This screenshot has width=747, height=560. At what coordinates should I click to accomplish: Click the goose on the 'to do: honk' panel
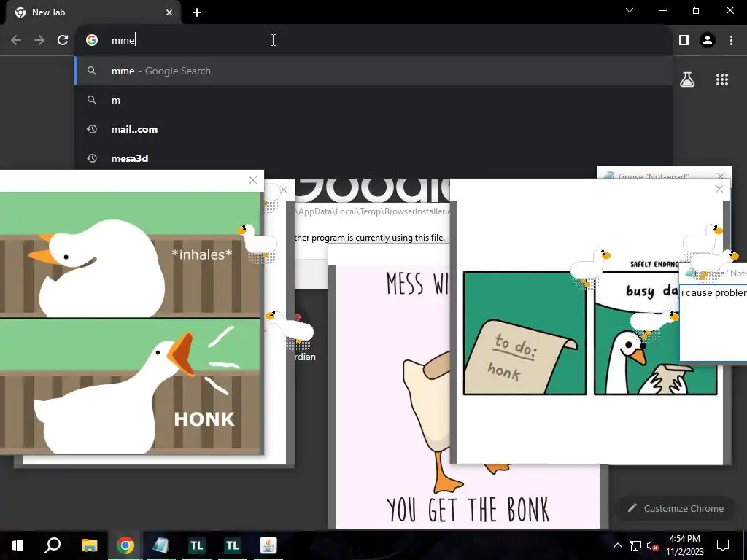click(591, 268)
